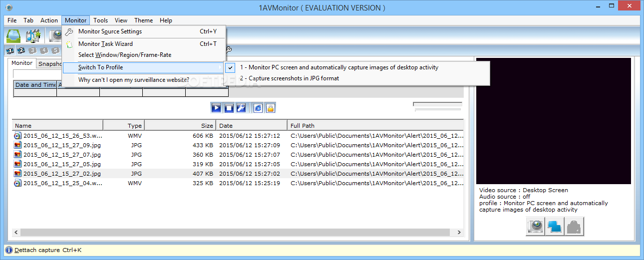The image size is (644, 260).
Task: Open the Action menu
Action: [49, 20]
